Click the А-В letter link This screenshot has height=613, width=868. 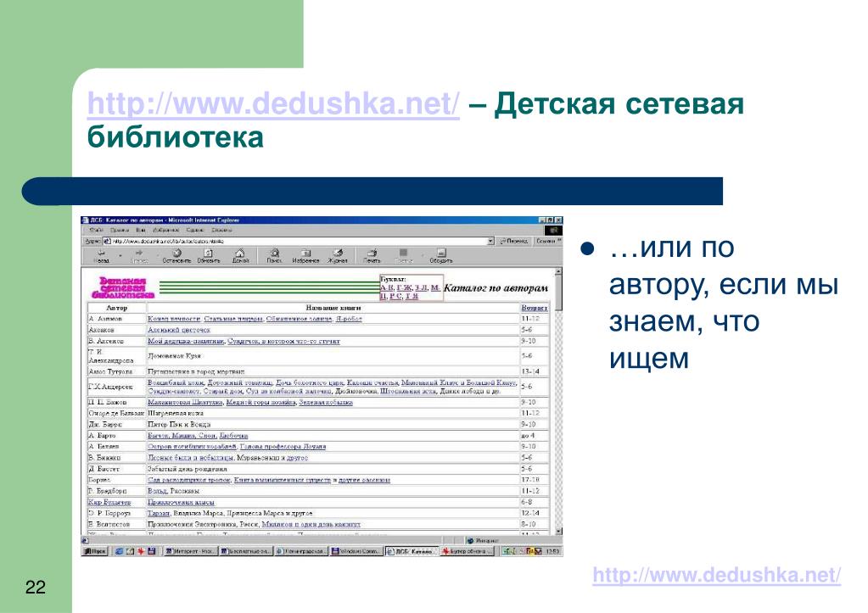pos(387,287)
